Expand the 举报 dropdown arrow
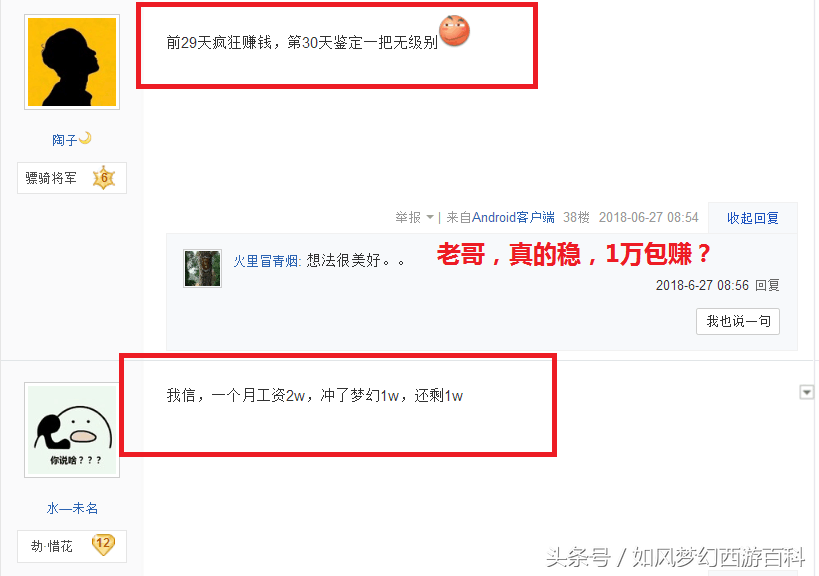The height and width of the screenshot is (576, 819). coord(430,217)
